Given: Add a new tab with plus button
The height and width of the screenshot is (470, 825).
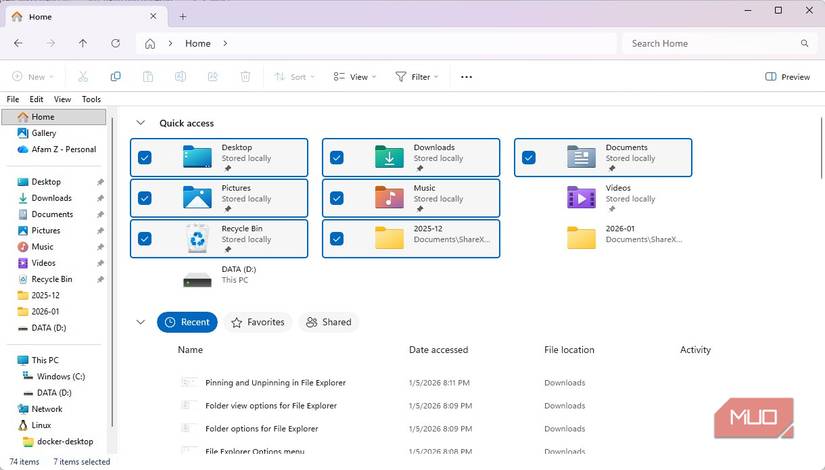Looking at the screenshot, I should click(x=183, y=16).
